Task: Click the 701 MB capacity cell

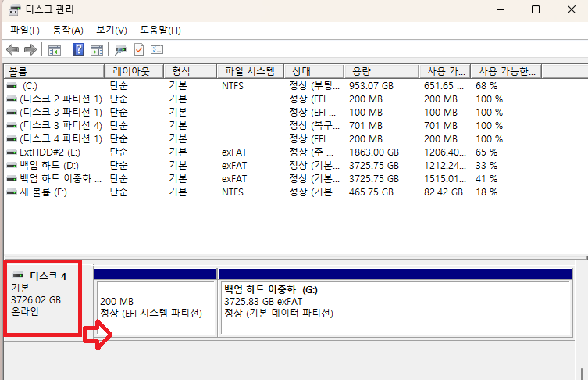Action: [x=366, y=125]
